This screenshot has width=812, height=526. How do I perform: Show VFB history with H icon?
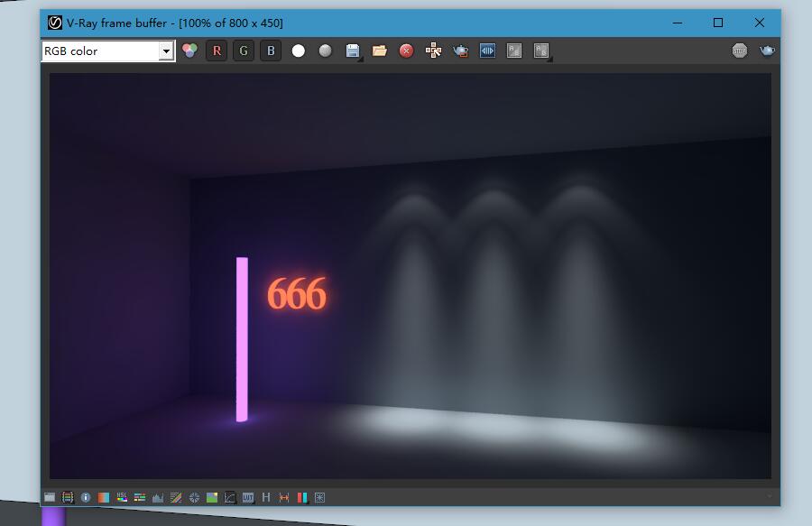(x=266, y=497)
